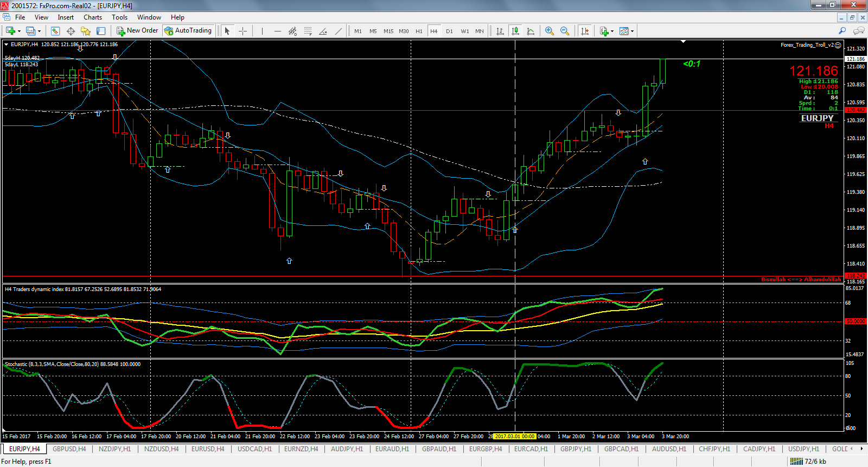Click EURJPY,H4 chart title dropdown triangle

click(6, 45)
